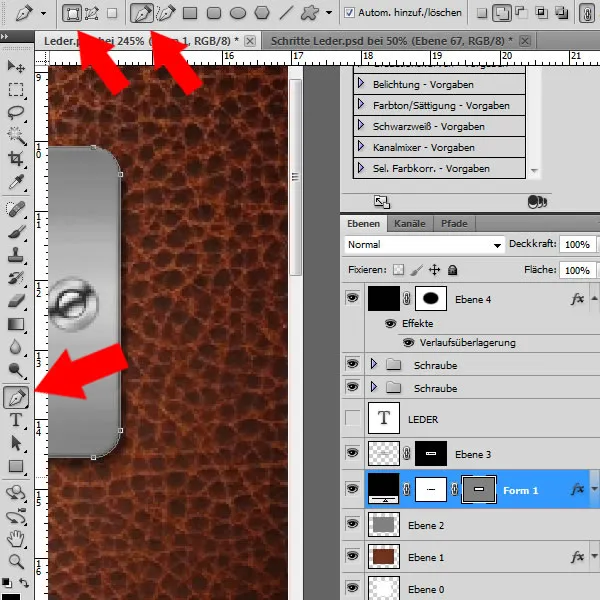
Task: Click the Deckkraft opacity field
Action: click(x=576, y=245)
